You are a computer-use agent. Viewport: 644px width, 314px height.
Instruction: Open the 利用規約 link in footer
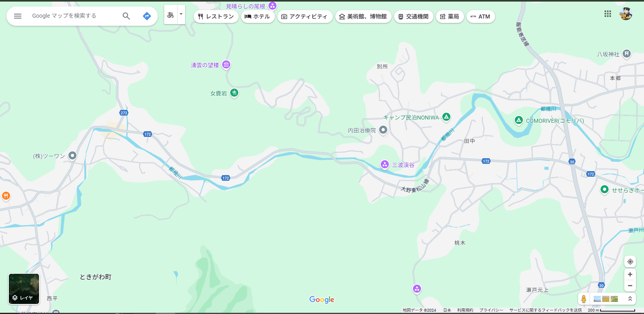(x=465, y=310)
